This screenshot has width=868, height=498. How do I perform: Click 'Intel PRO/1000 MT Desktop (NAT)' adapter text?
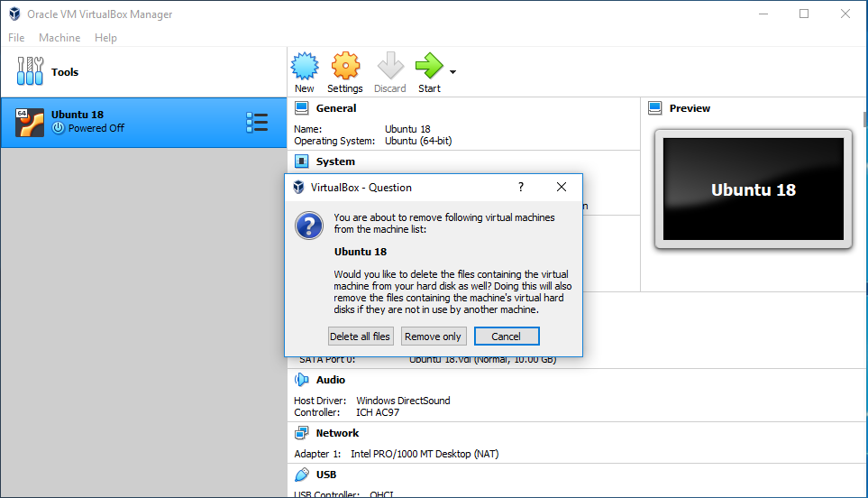coord(425,454)
